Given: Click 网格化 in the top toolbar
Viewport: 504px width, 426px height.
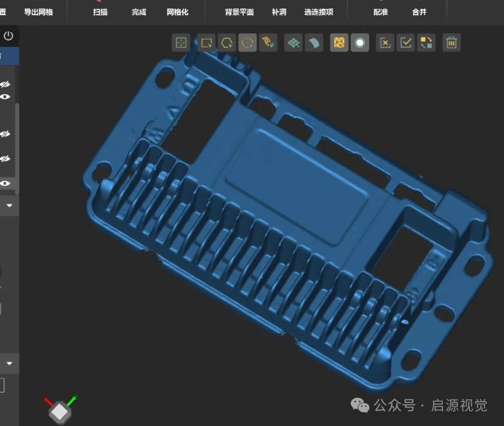Looking at the screenshot, I should click(177, 12).
